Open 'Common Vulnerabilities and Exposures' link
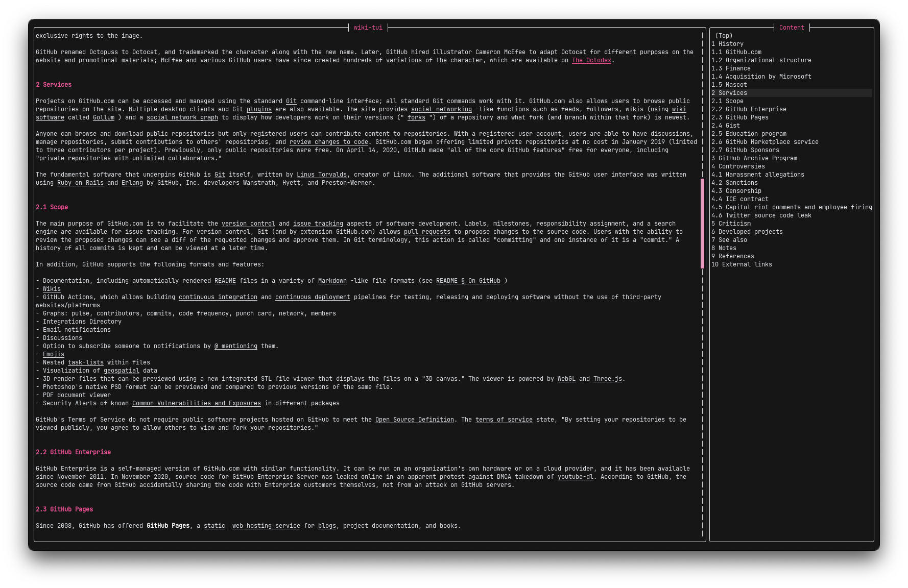This screenshot has width=908, height=588. (197, 403)
